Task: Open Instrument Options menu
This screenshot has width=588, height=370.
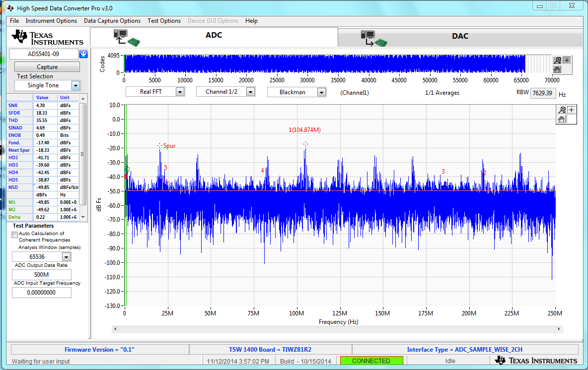Action: 51,21
